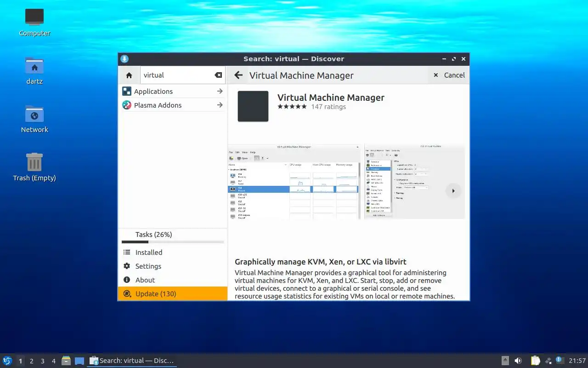Open the About page
The width and height of the screenshot is (588, 368).
pos(173,280)
